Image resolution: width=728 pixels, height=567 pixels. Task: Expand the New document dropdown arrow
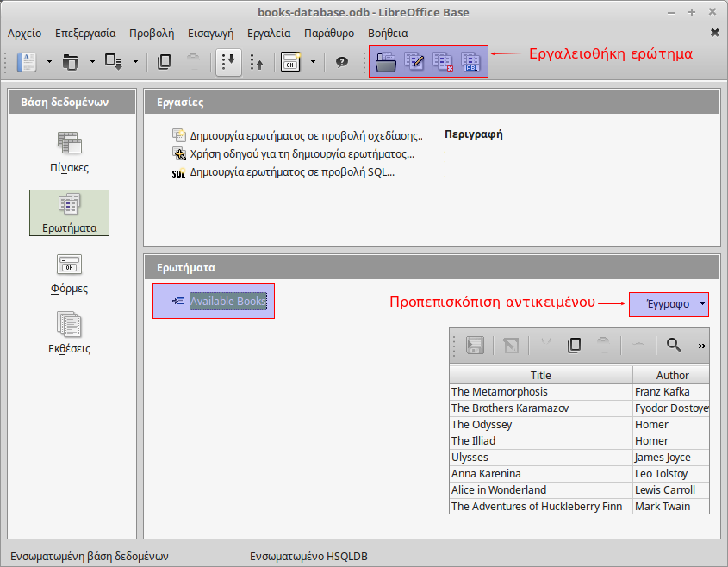click(x=49, y=61)
